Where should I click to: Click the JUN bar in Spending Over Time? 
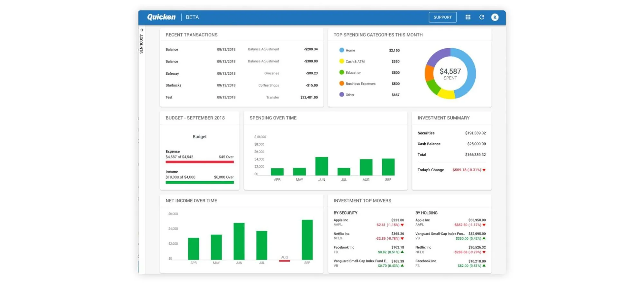(x=321, y=166)
